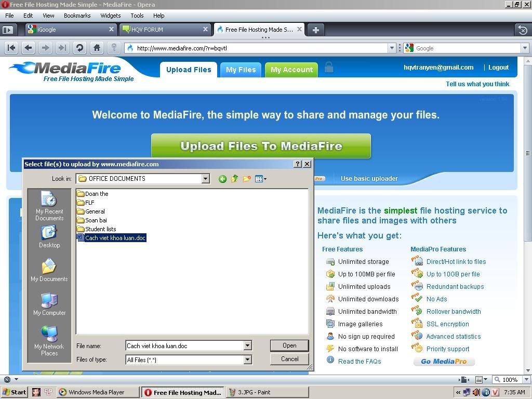
Task: Create a new folder in the dialog
Action: click(x=247, y=179)
